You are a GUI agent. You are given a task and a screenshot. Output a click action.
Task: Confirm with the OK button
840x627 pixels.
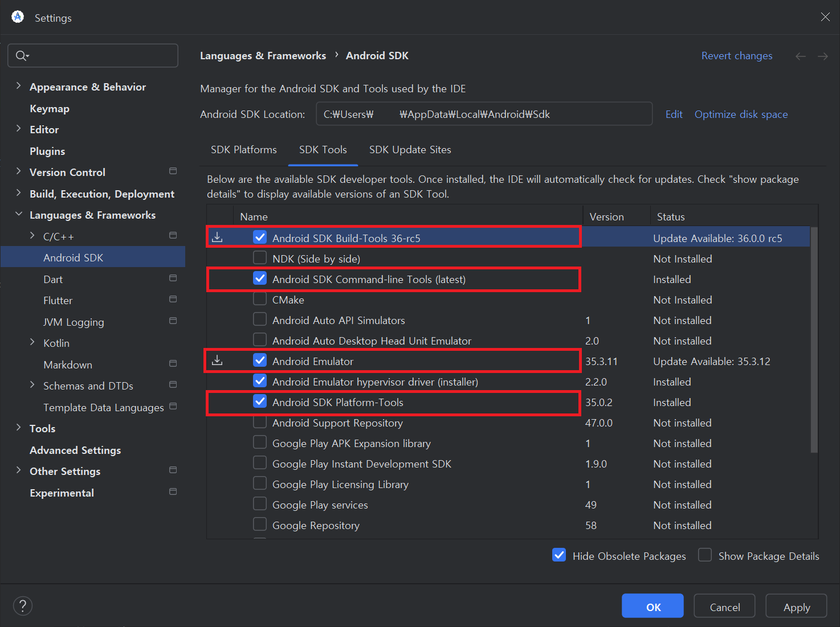pos(653,605)
